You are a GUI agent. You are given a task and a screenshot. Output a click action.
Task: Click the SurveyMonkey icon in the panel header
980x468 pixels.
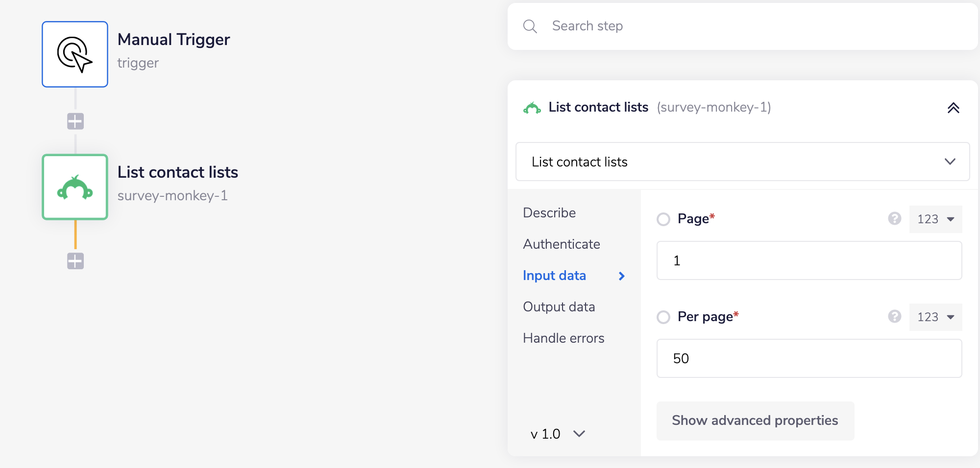(x=533, y=108)
